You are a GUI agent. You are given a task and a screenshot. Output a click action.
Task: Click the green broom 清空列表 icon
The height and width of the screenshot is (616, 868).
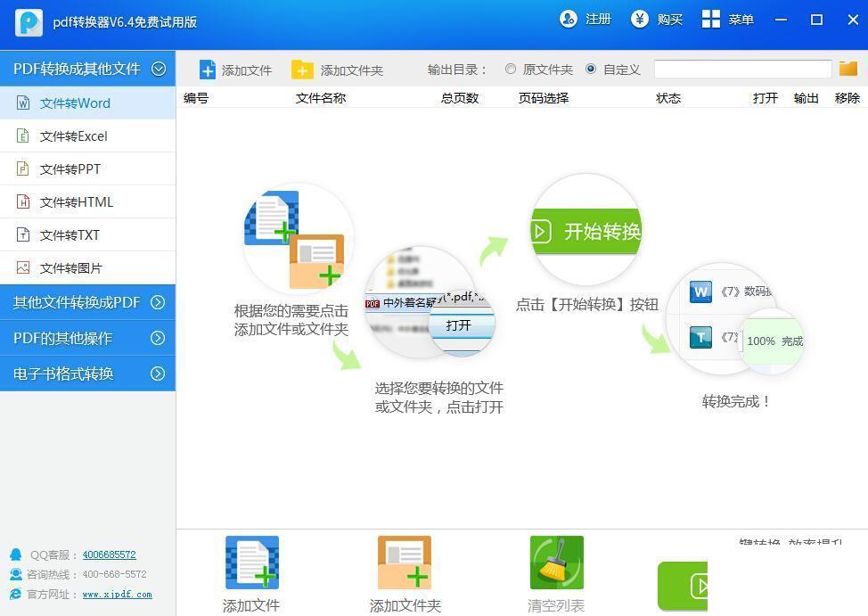556,563
